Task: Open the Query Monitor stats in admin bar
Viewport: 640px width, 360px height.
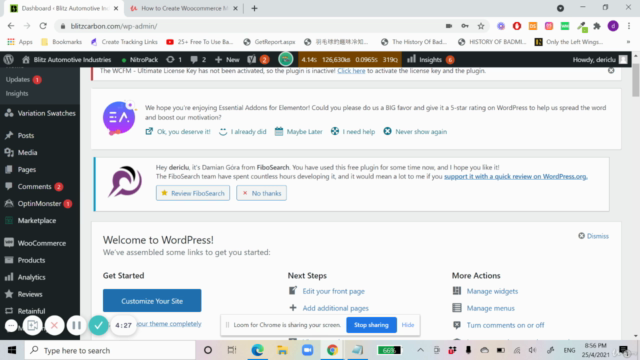Action: [349, 60]
